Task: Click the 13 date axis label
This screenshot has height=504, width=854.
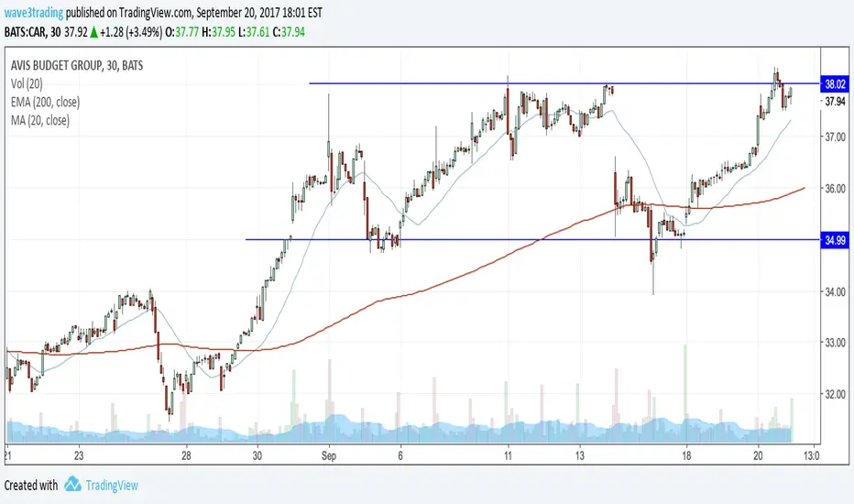Action: click(x=579, y=455)
